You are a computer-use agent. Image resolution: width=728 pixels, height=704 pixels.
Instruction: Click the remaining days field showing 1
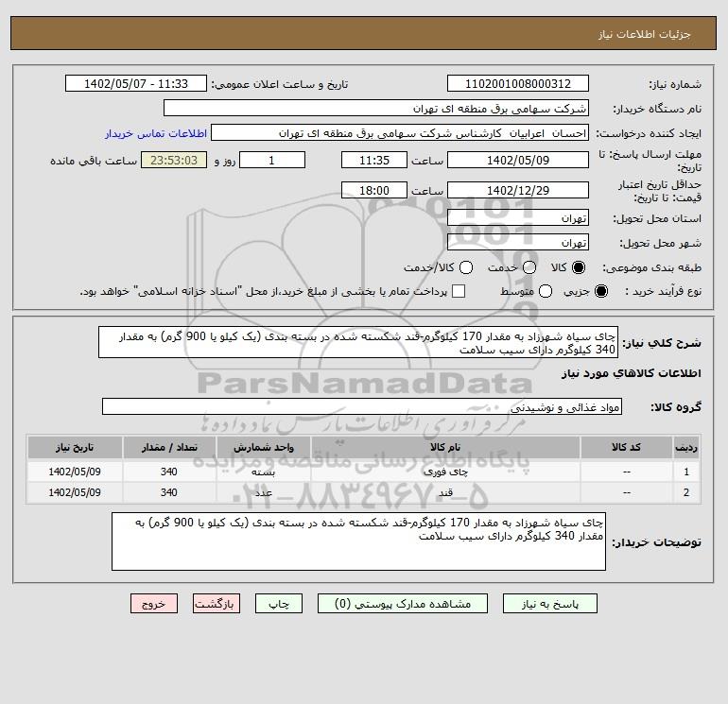[x=272, y=160]
